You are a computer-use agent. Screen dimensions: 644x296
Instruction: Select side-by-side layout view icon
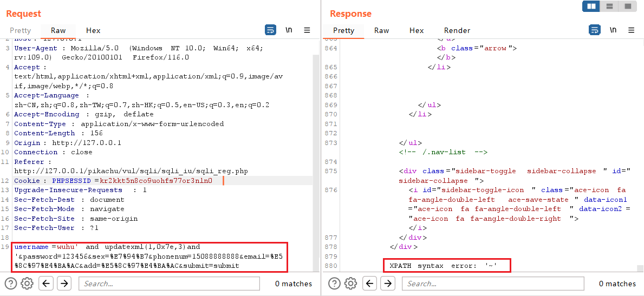click(591, 6)
